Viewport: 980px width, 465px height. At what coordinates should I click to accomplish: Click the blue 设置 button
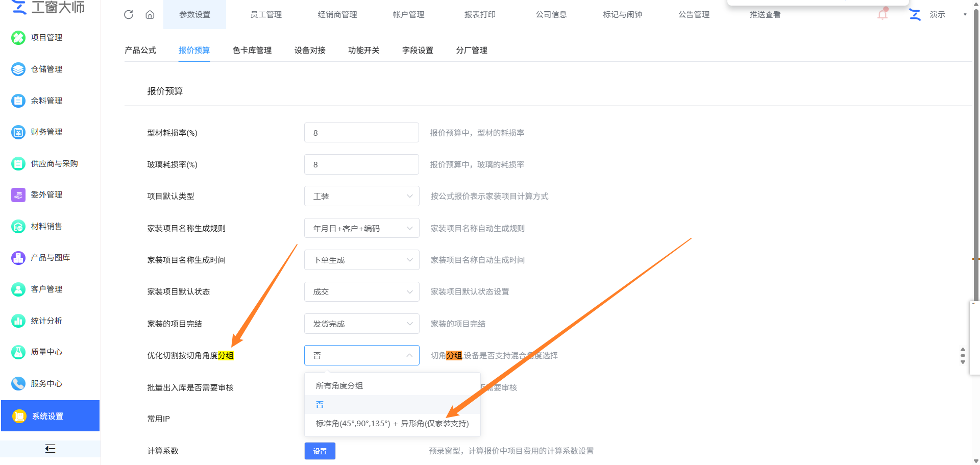[x=320, y=451]
